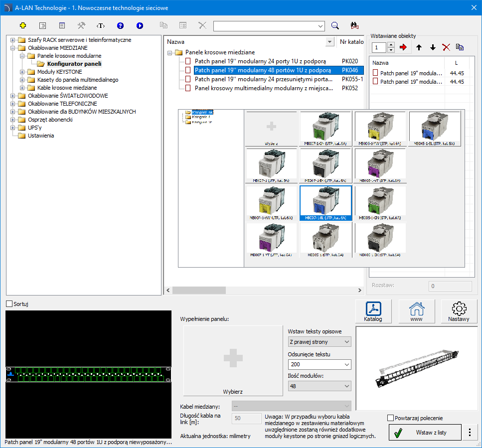Click the binoculars find icon
Image resolution: width=482 pixels, height=448 pixels.
354,25
